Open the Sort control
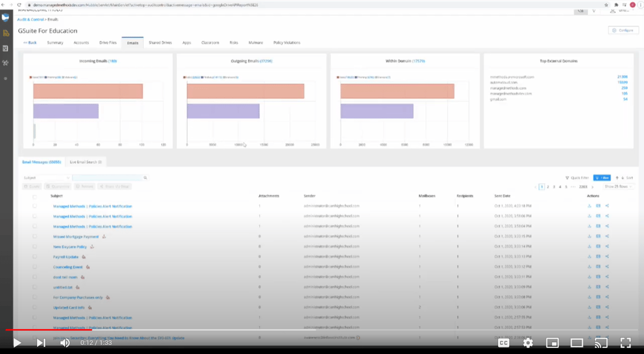The image size is (644, 354). (624, 178)
